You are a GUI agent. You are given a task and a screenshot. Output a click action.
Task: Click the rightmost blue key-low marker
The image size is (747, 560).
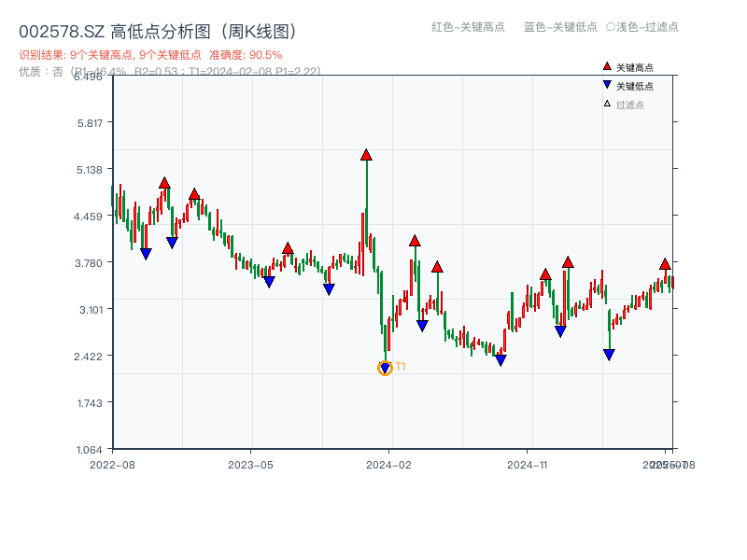609,355
